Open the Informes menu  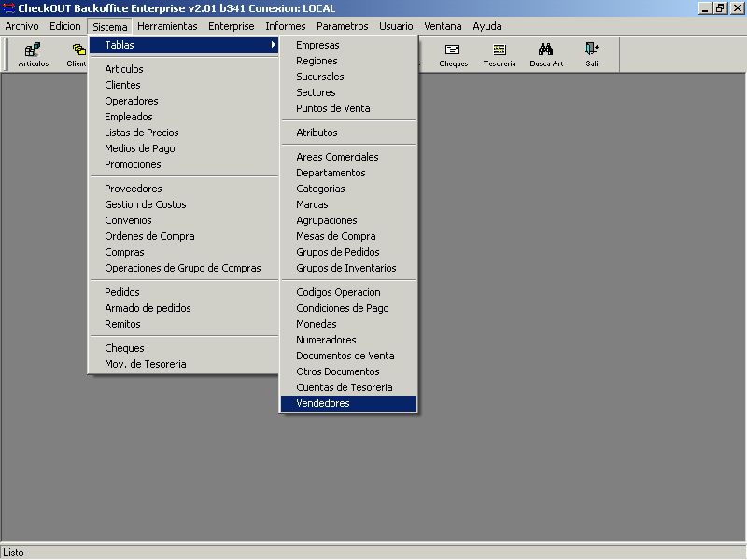pyautogui.click(x=286, y=26)
